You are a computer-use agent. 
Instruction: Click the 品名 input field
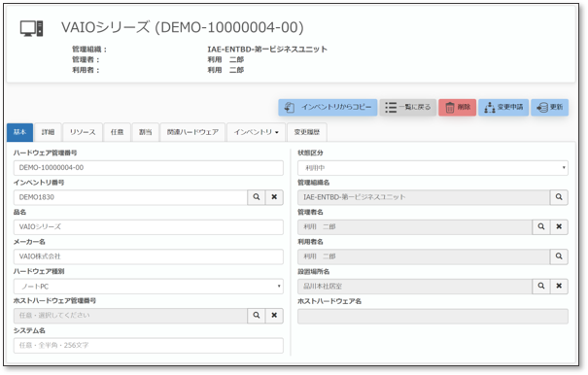149,227
